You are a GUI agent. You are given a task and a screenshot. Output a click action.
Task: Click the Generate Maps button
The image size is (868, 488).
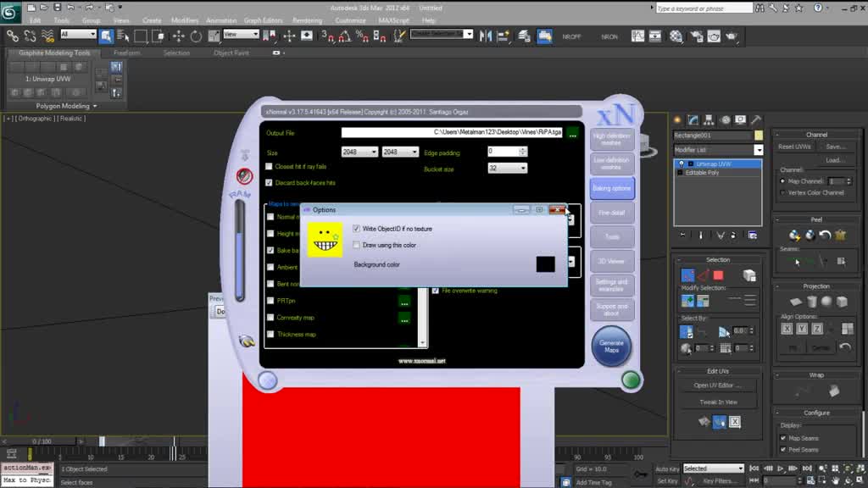click(x=611, y=347)
